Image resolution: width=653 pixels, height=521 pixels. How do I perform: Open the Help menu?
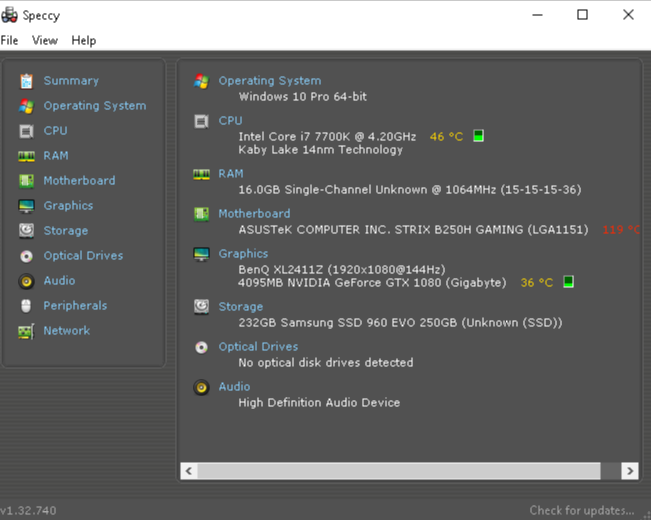[x=84, y=40]
